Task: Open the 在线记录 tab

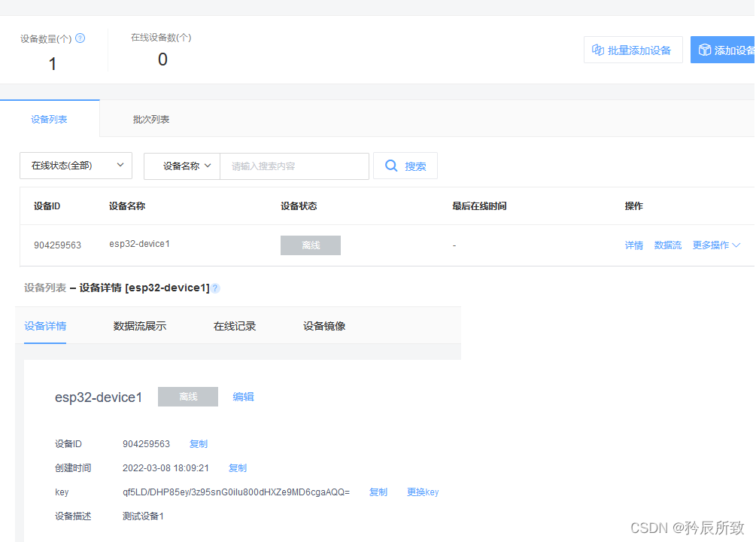Action: coord(234,326)
